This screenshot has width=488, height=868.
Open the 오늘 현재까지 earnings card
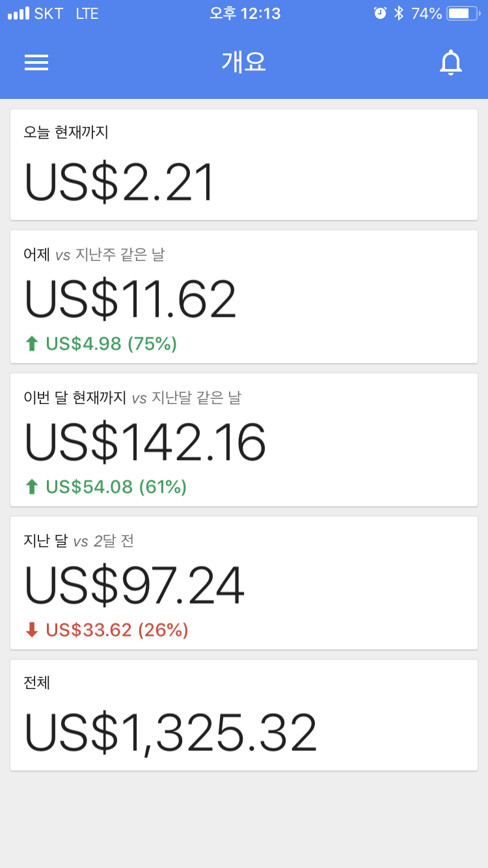tap(244, 165)
